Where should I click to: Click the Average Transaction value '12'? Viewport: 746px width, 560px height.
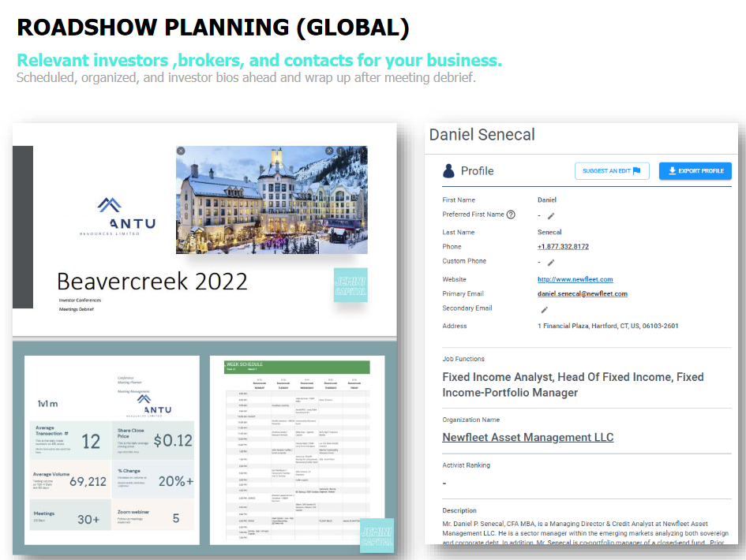coord(91,442)
